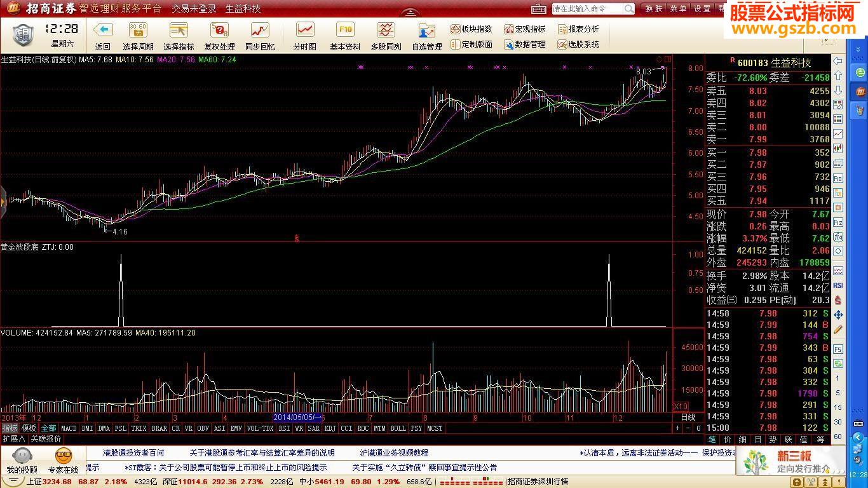
Task: Click the 复权处理 toolbar icon
Action: [219, 30]
